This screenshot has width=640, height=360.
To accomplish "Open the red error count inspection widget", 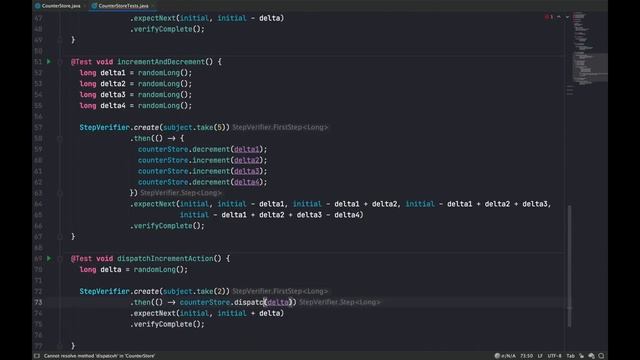I will point(549,17).
